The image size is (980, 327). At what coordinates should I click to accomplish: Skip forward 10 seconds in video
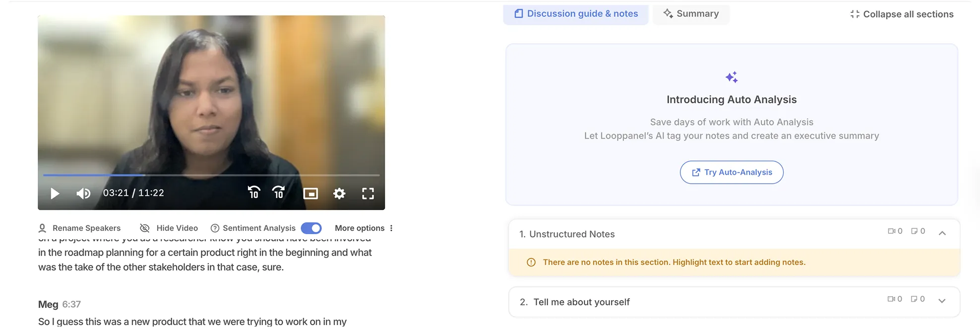[x=279, y=193]
